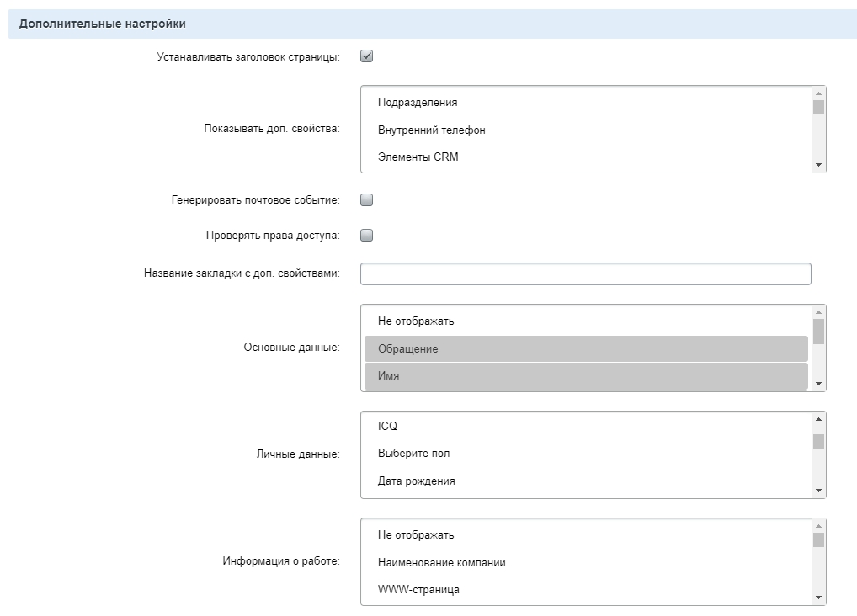
Task: Click scroll-down arrow of 'Личные данные' list
Action: coord(818,491)
